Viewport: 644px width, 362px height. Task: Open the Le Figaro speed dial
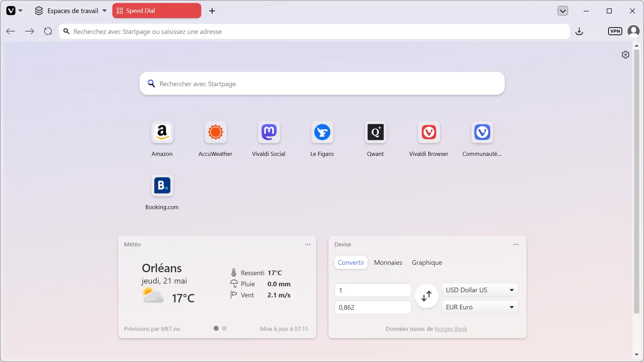click(322, 132)
